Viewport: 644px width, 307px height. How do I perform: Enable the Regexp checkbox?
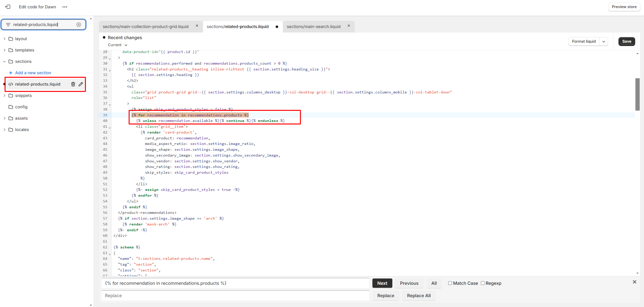[482, 283]
